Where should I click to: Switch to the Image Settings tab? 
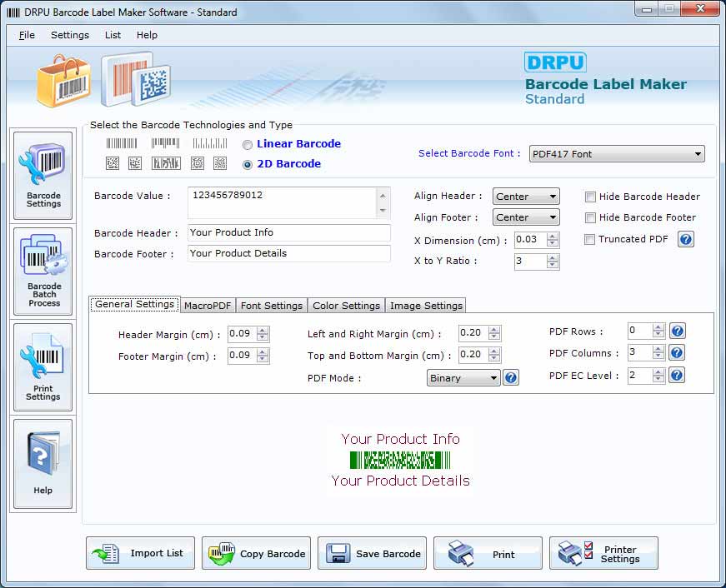tap(426, 306)
